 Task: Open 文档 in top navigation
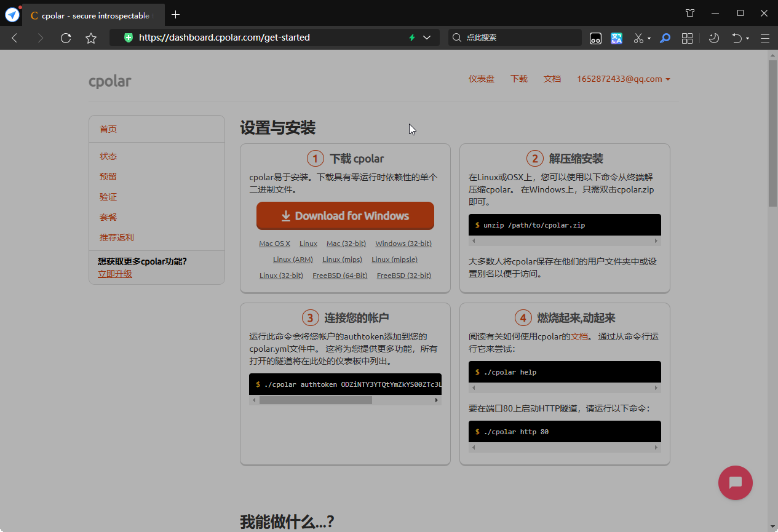(552, 79)
